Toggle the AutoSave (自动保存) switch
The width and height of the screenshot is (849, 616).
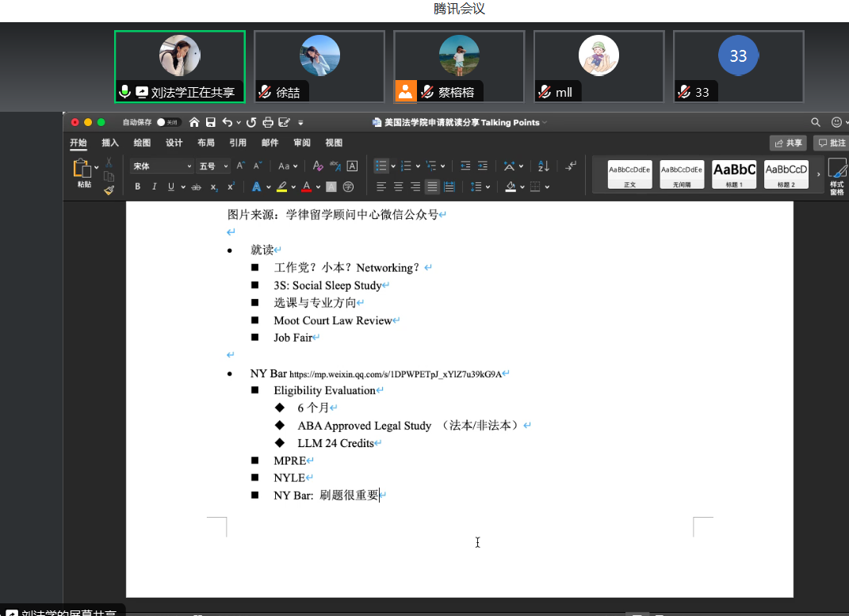pos(168,122)
